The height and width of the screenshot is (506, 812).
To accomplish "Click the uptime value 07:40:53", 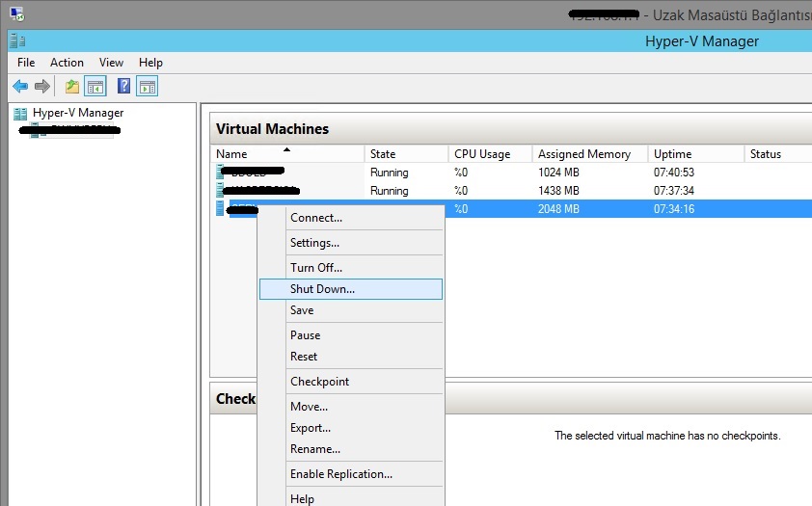I will [x=674, y=173].
